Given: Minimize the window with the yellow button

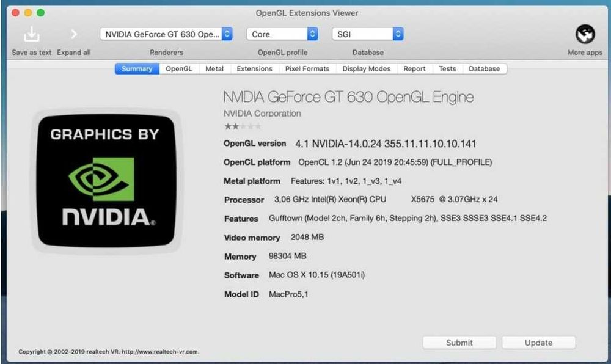Looking at the screenshot, I should point(28,13).
